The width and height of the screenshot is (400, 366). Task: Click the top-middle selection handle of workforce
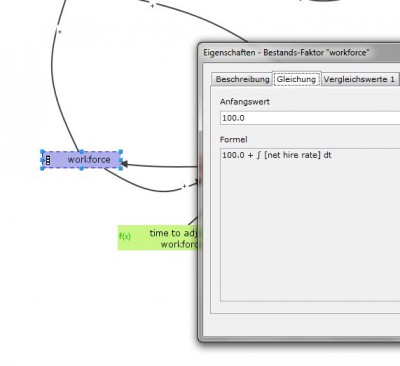point(81,152)
